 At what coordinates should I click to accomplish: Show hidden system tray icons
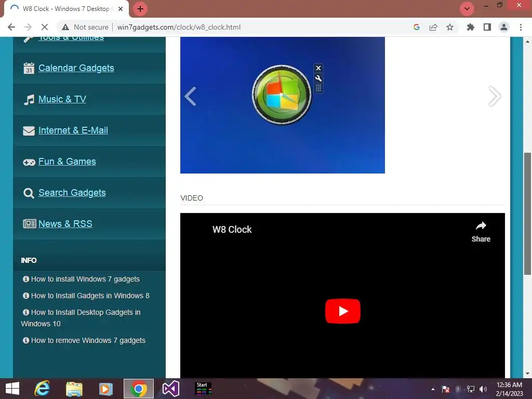coord(433,389)
